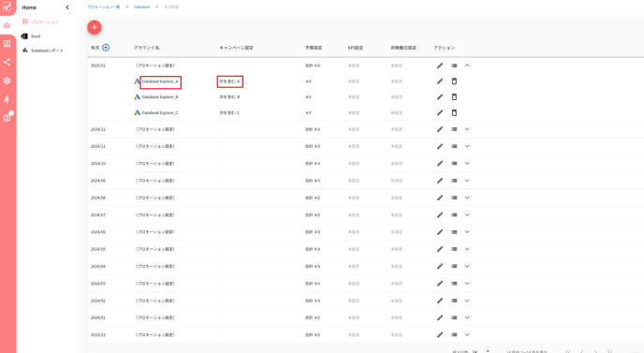
Task: Expand the 2024/12 row
Action: pos(467,129)
